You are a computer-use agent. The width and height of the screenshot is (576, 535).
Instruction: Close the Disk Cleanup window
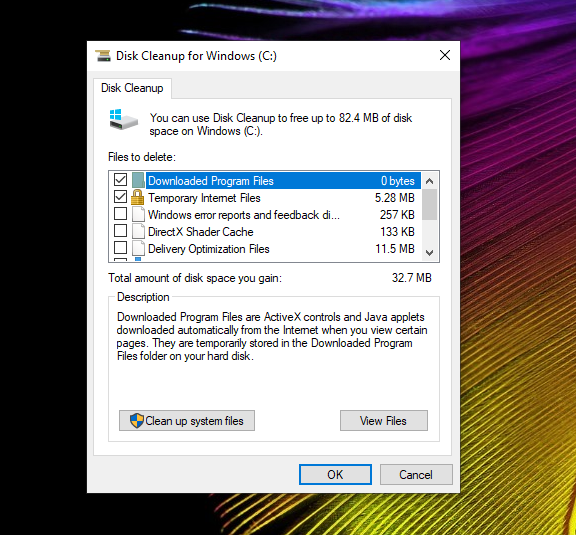tap(445, 55)
